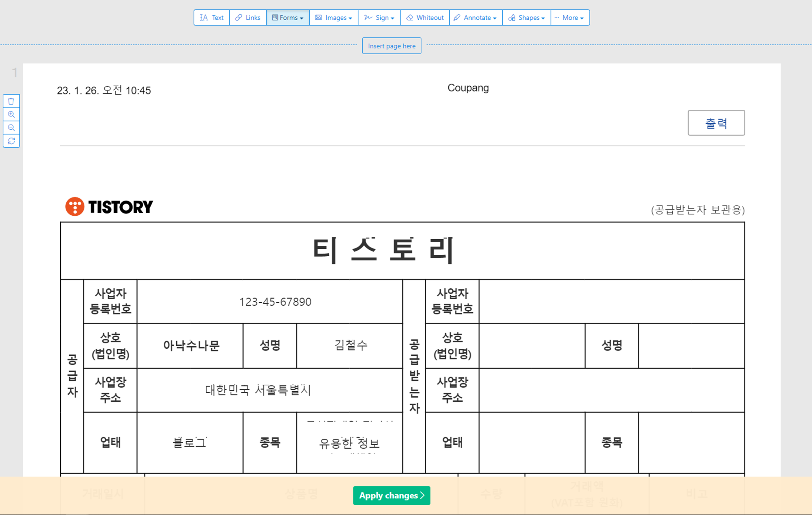Expand the Shapes dropdown
The image size is (812, 515).
coord(526,18)
